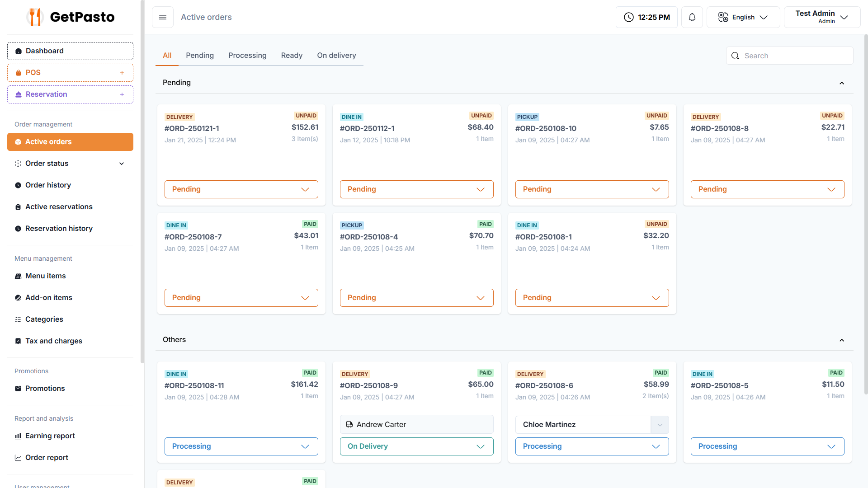This screenshot has height=488, width=868.
Task: Click the search magnifier icon
Action: pos(735,56)
